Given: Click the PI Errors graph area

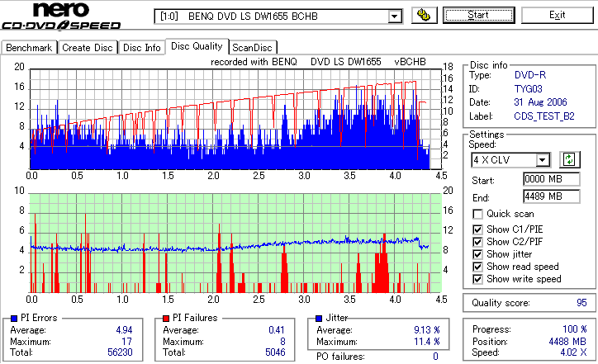Looking at the screenshot, I should [x=235, y=120].
